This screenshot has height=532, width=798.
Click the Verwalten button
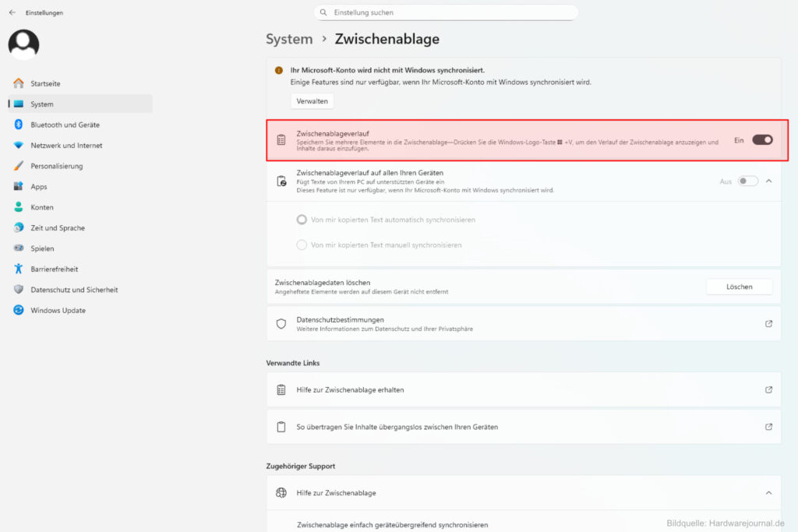point(312,100)
